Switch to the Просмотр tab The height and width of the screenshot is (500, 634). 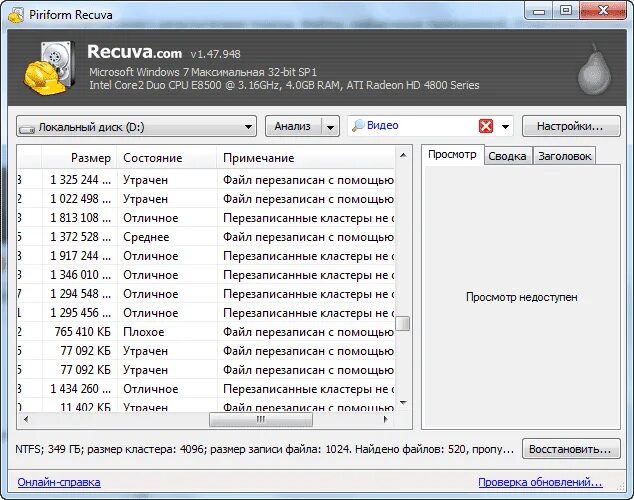click(x=452, y=155)
